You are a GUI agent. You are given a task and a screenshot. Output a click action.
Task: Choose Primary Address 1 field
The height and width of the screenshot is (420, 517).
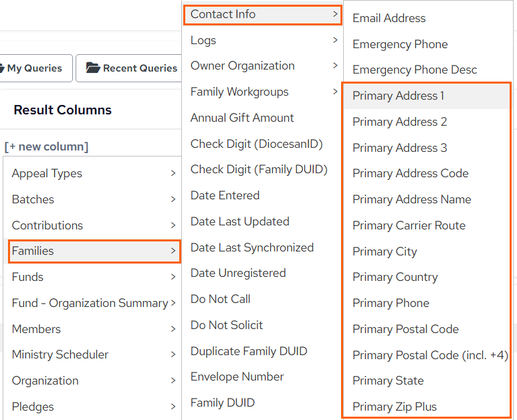coord(426,96)
